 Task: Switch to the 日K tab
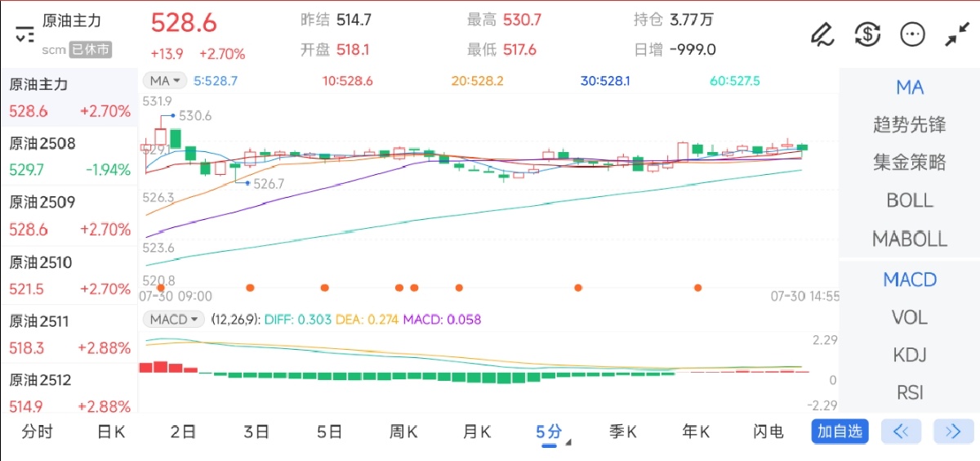[111, 432]
